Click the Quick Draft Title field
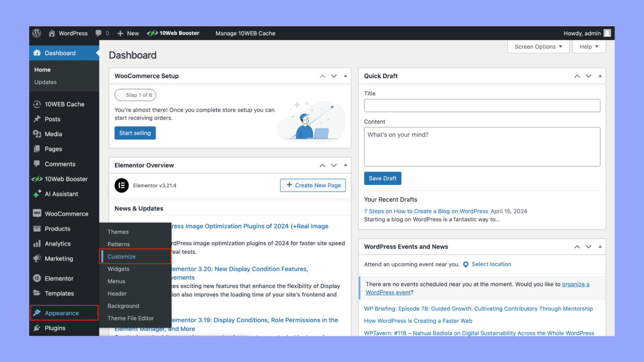This screenshot has width=644, height=362. (482, 105)
